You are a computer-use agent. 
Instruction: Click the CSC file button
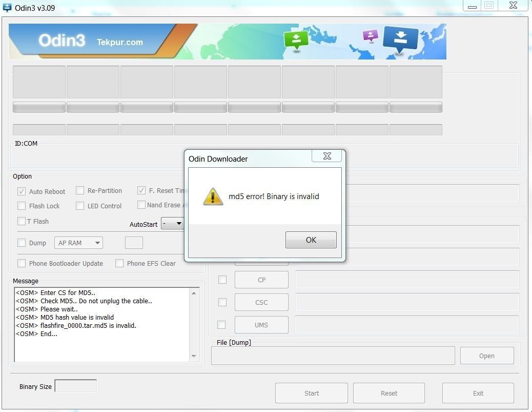pos(261,302)
